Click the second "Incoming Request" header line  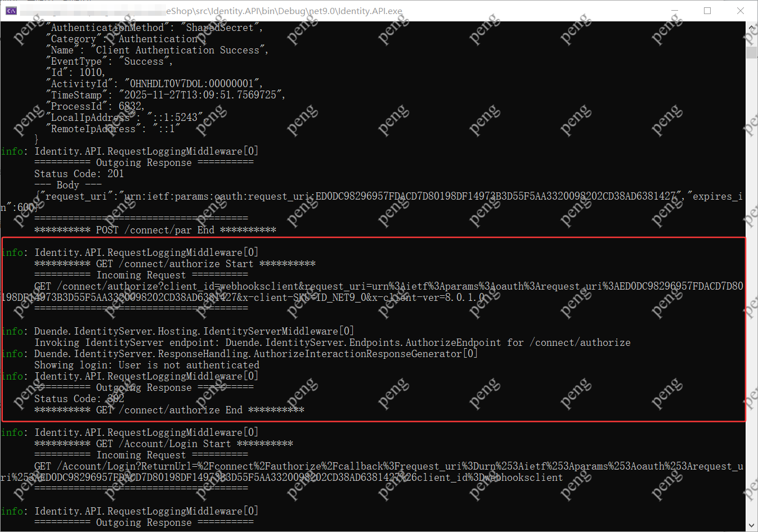(141, 455)
